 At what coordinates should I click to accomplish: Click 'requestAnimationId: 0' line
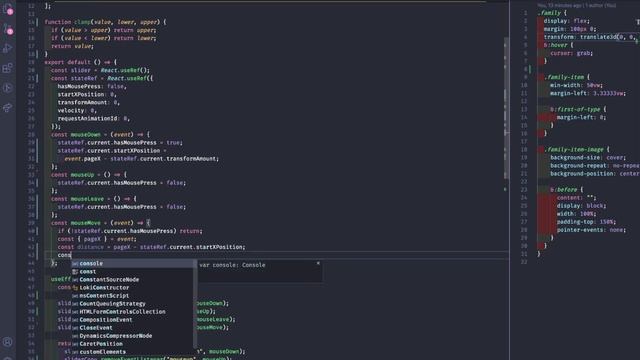point(93,118)
